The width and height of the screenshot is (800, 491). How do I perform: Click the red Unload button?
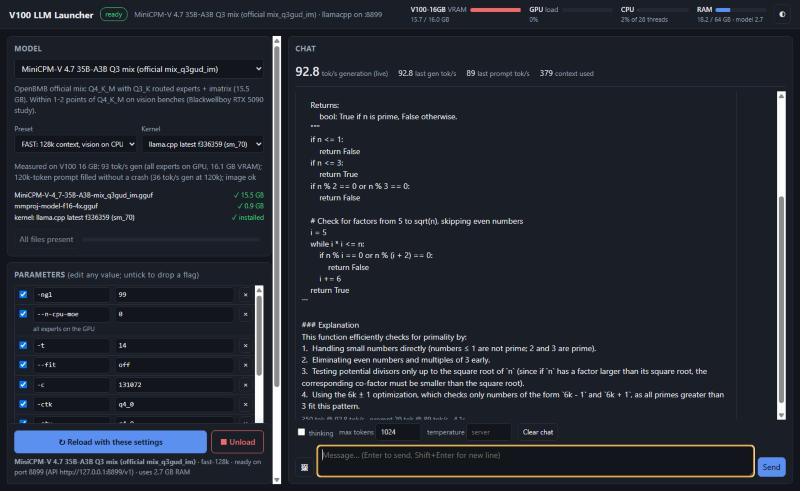(x=237, y=442)
